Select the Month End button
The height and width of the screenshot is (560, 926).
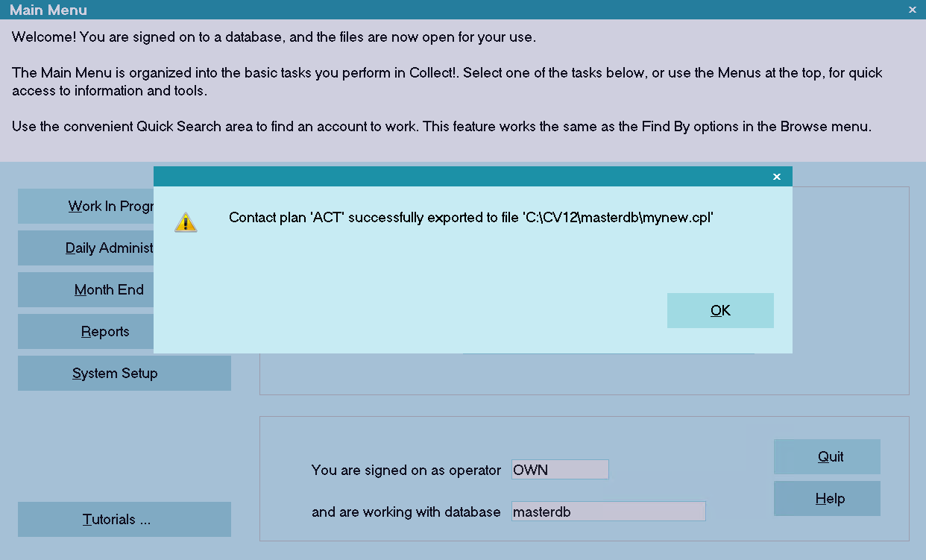[86, 290]
